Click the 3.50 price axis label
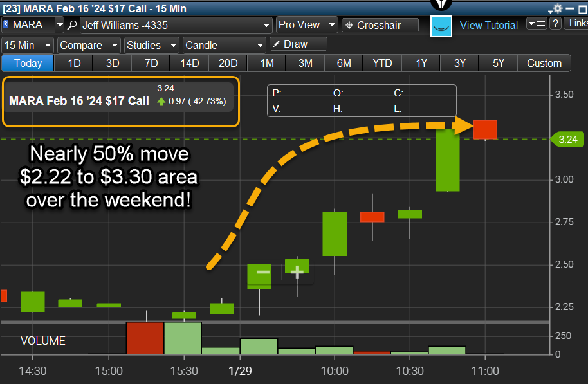588x384 pixels. pos(564,95)
